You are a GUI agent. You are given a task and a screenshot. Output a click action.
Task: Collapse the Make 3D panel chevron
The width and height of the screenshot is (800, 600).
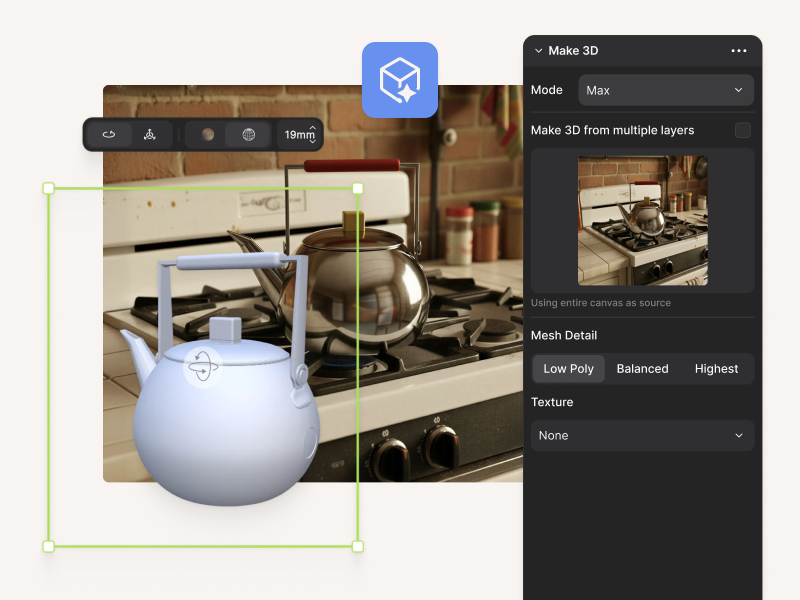[x=539, y=51]
